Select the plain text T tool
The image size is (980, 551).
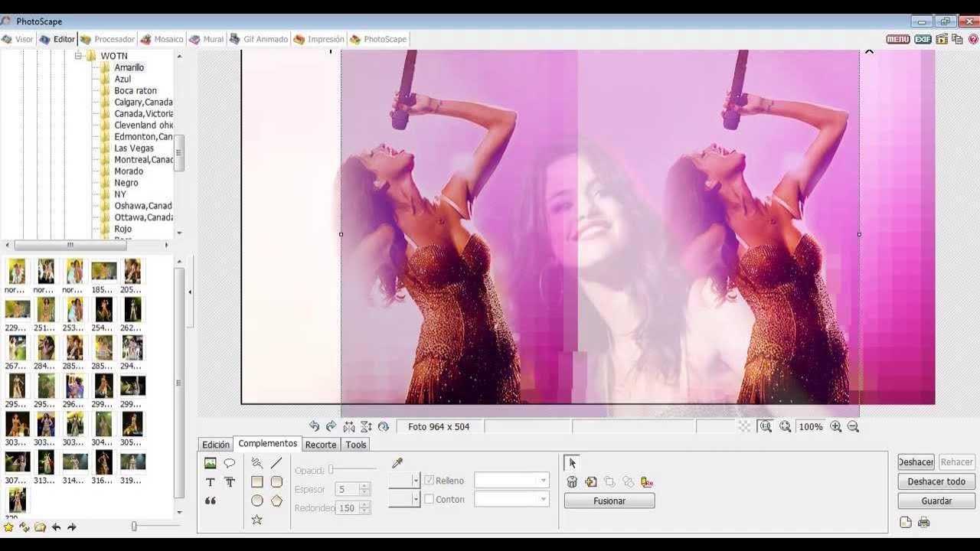[x=210, y=482]
